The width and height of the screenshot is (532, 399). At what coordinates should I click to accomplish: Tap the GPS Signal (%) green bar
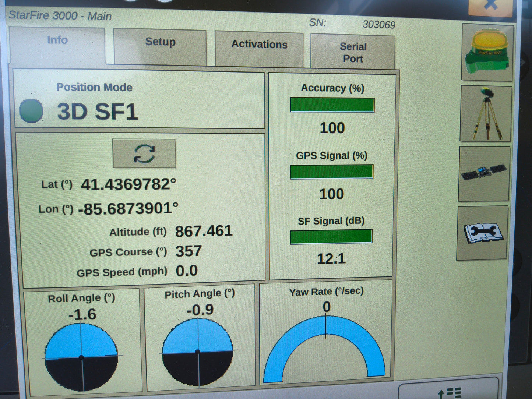click(x=331, y=172)
